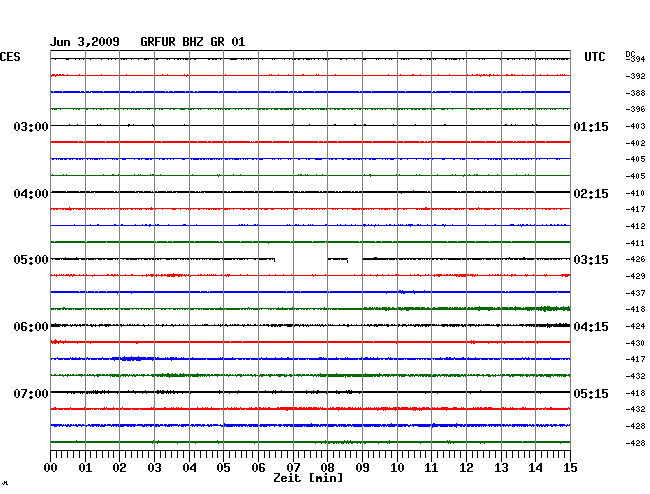
Task: Click the '03' minute axis label
Action: point(154,468)
